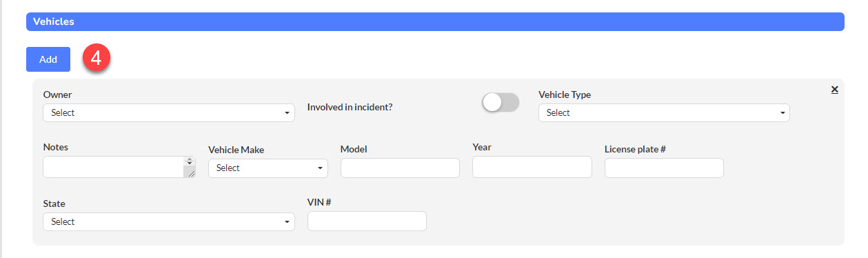The image size is (868, 258).
Task: Click the Vehicle Type caret arrow
Action: coord(783,113)
